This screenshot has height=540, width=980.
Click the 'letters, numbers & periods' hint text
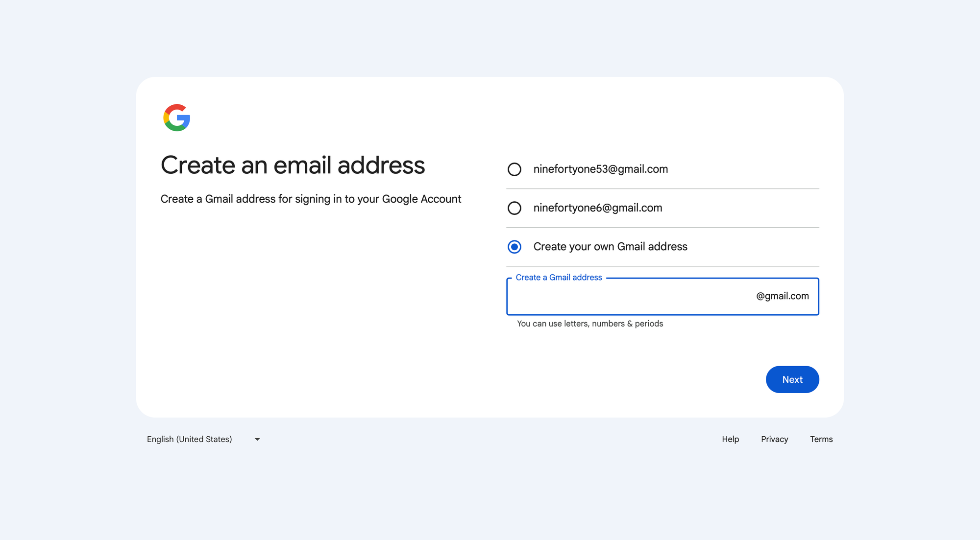pos(590,324)
